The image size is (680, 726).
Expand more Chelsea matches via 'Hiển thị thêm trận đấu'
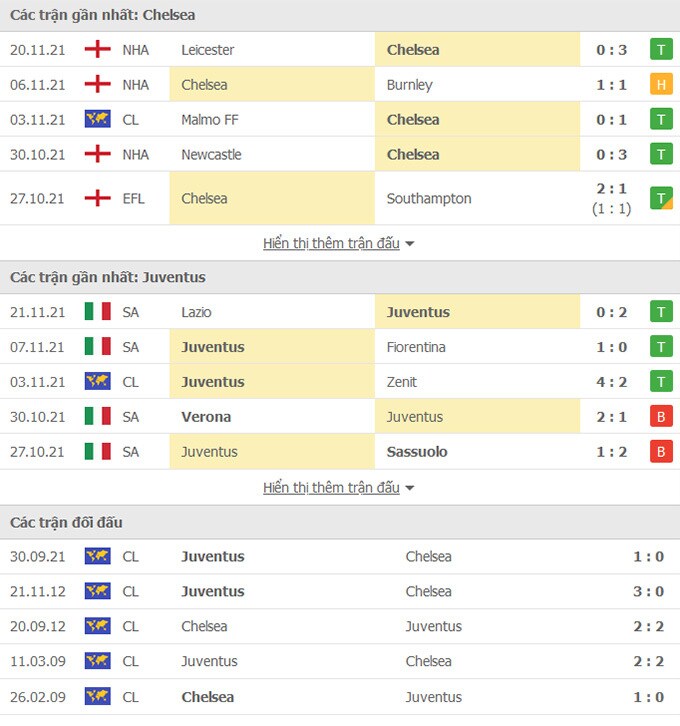pos(338,243)
